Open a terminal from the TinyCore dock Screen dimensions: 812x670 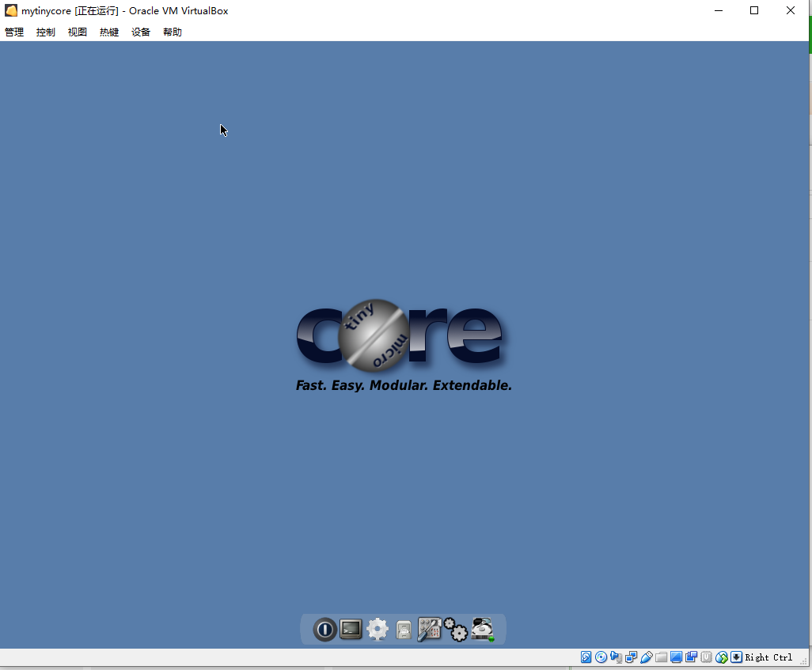[350, 630]
